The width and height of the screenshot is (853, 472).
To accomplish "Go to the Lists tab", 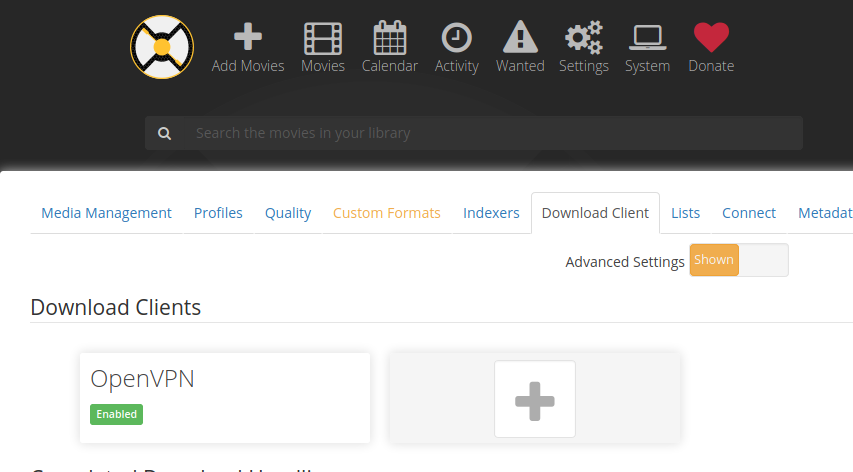I will [685, 213].
